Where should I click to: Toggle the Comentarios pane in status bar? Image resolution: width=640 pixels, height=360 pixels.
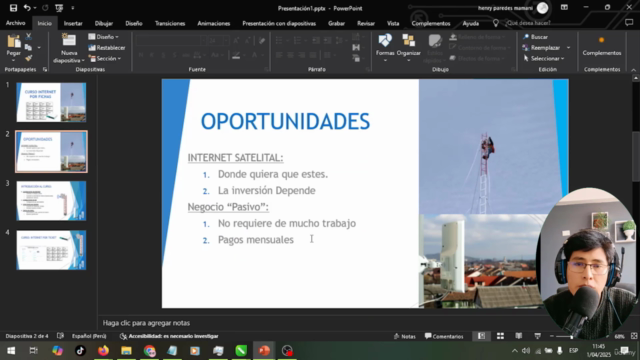tap(444, 336)
